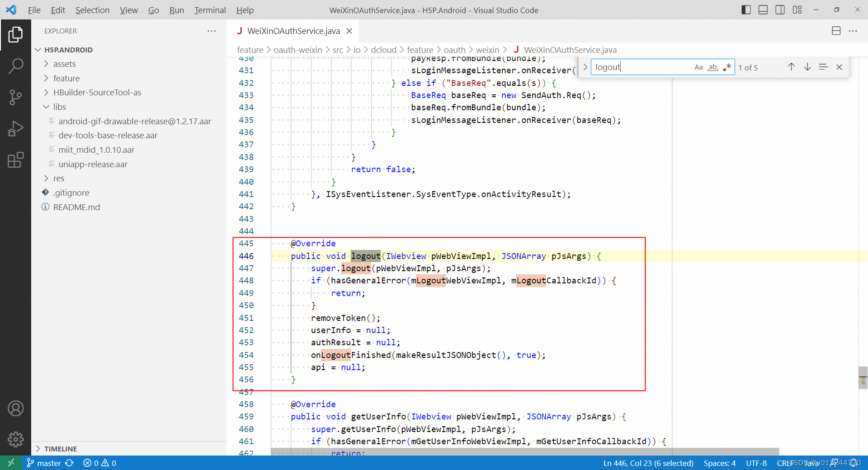Click the horizontal scrollbar at editor bottom
The image size is (868, 470).
click(525, 452)
